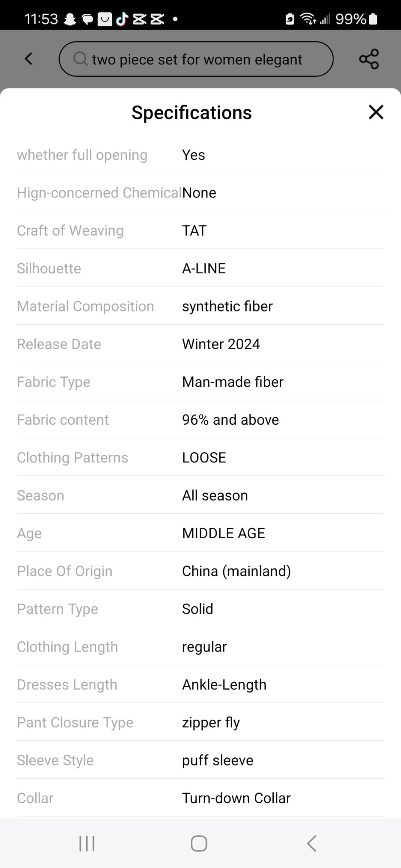
Task: Tap the share icon
Action: 369,59
